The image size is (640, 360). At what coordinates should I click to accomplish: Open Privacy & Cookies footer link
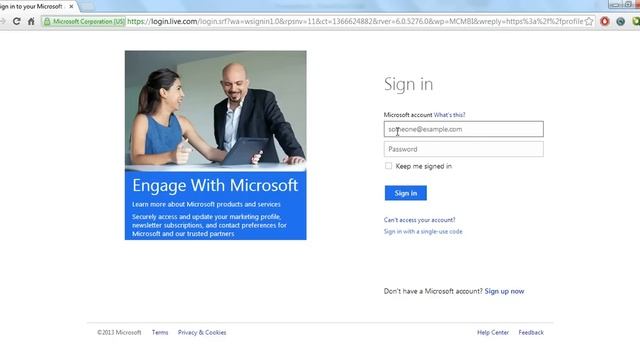click(x=202, y=333)
